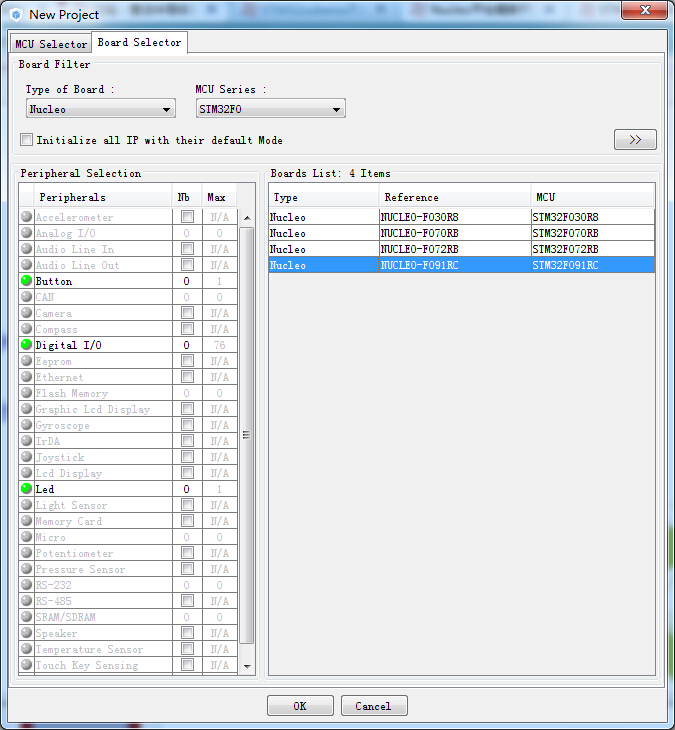Click the peripheral list scroll-down arrow

[x=247, y=666]
